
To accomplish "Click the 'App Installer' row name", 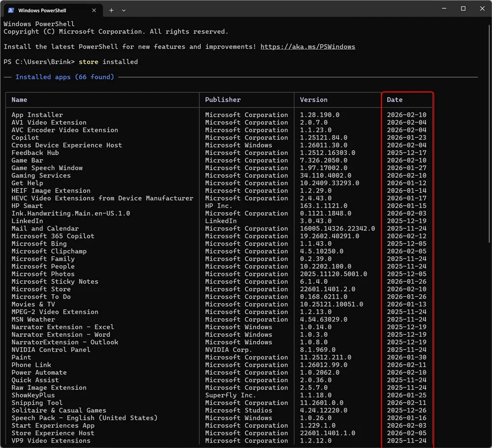I will point(37,115).
